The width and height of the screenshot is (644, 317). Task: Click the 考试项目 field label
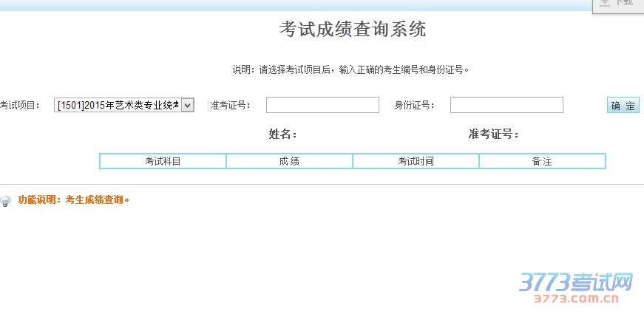pyautogui.click(x=20, y=106)
